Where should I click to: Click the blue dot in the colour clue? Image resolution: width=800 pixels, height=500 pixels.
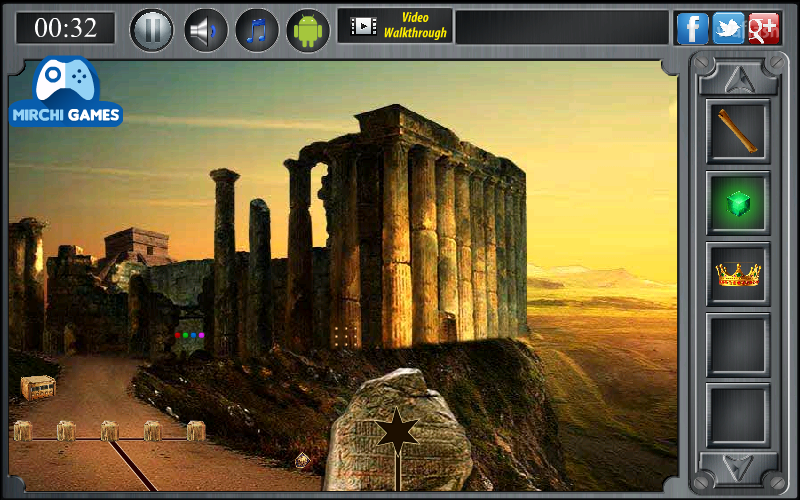(x=193, y=335)
